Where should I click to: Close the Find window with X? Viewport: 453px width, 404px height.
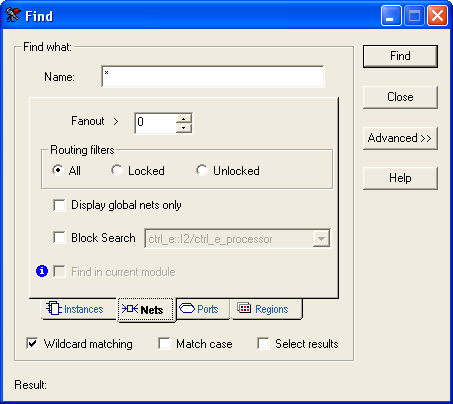437,16
